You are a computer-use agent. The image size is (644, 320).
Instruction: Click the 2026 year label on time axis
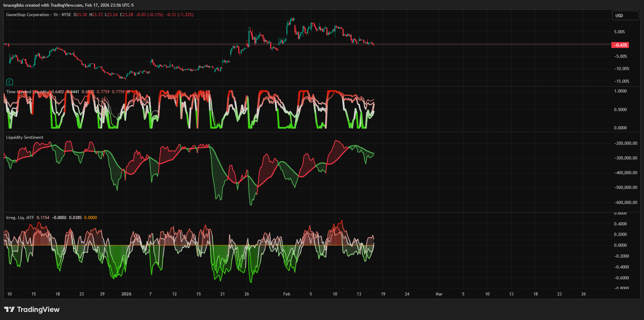[126, 294]
